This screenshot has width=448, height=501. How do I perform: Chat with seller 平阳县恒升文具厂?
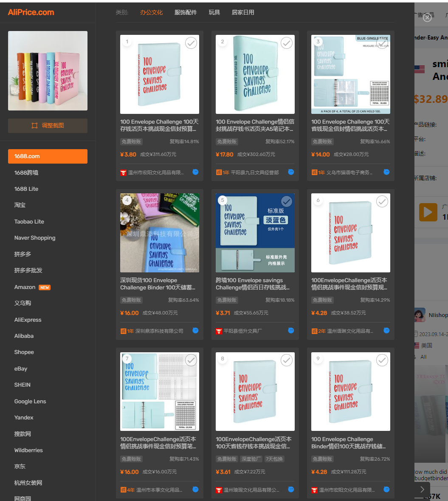[x=291, y=330]
